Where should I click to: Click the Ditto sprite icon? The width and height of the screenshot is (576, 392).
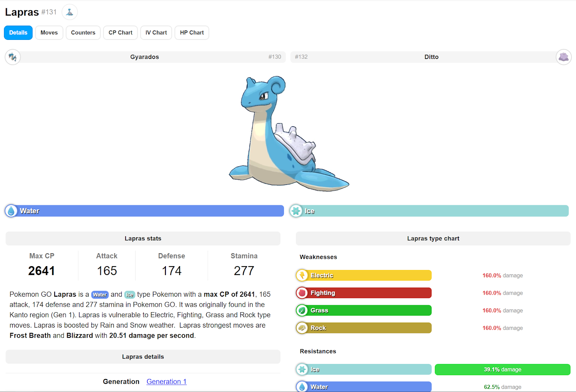tap(564, 57)
